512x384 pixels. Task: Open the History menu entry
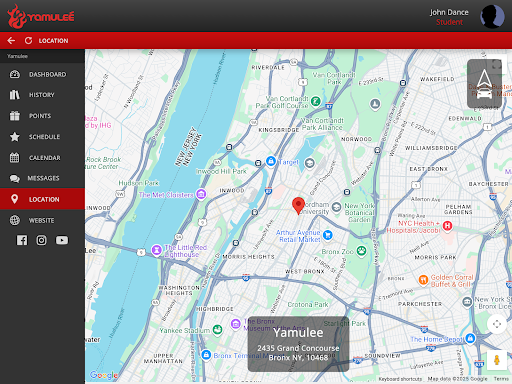point(42,95)
